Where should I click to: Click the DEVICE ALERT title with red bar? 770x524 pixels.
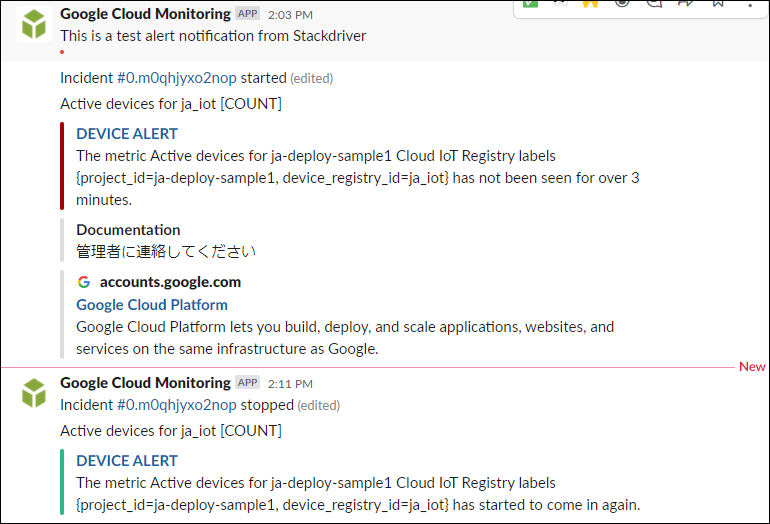coord(127,133)
